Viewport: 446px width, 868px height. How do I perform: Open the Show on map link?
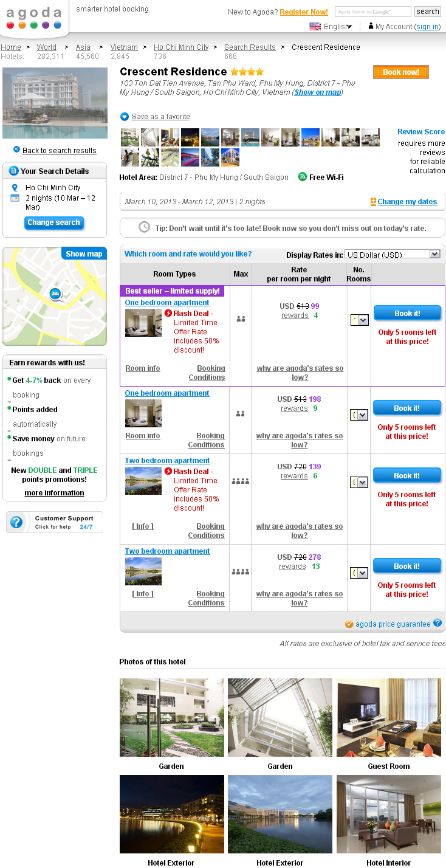pyautogui.click(x=317, y=92)
